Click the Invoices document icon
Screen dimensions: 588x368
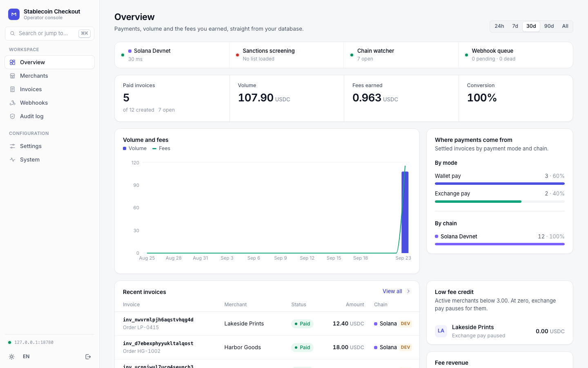click(x=13, y=90)
